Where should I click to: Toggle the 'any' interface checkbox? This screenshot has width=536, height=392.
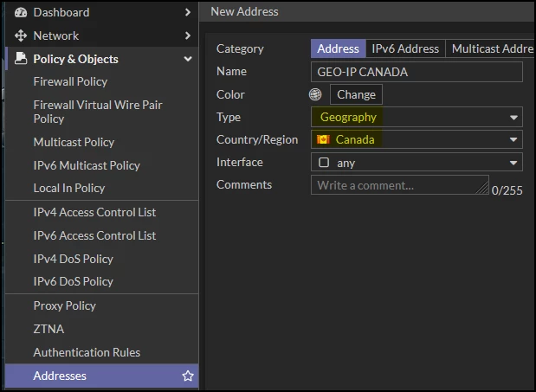tap(324, 162)
